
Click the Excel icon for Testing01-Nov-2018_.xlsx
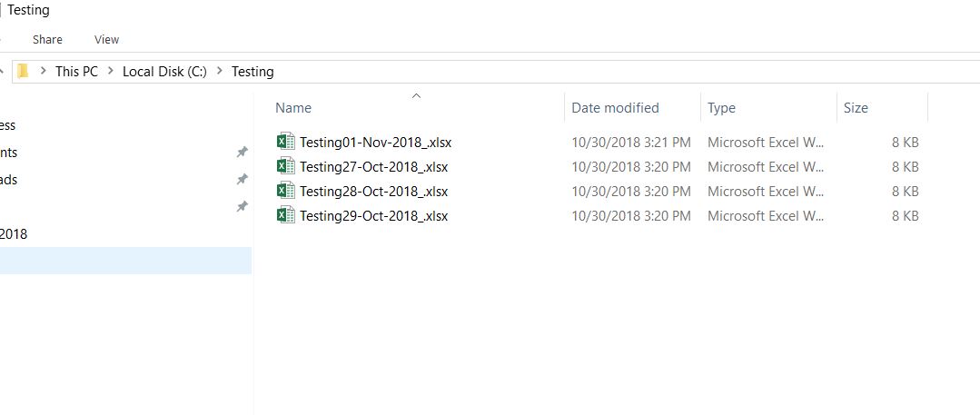[x=285, y=142]
